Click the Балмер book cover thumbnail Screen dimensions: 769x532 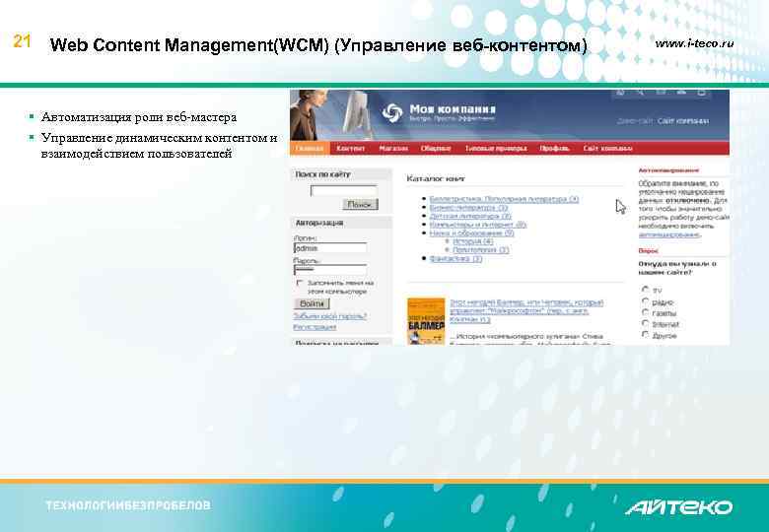click(426, 321)
